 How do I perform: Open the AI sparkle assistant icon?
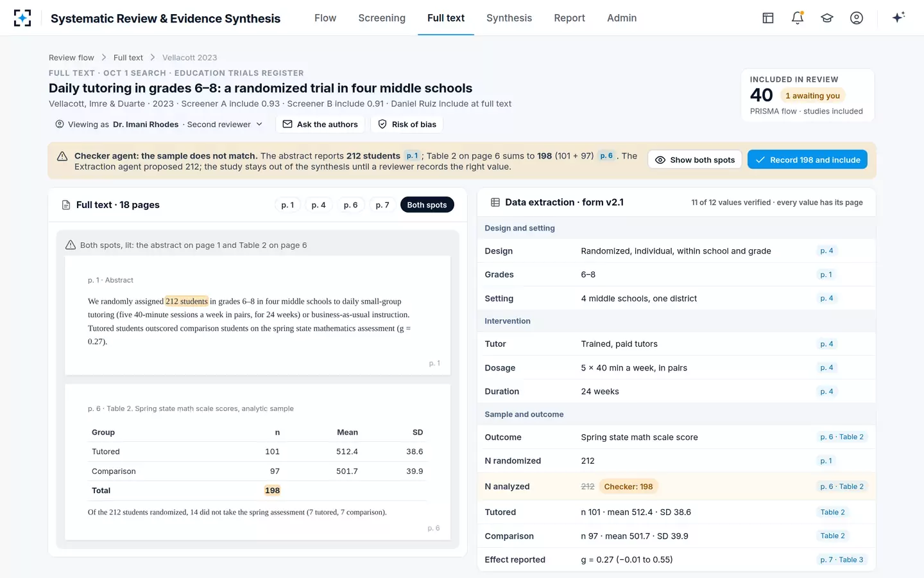point(898,17)
